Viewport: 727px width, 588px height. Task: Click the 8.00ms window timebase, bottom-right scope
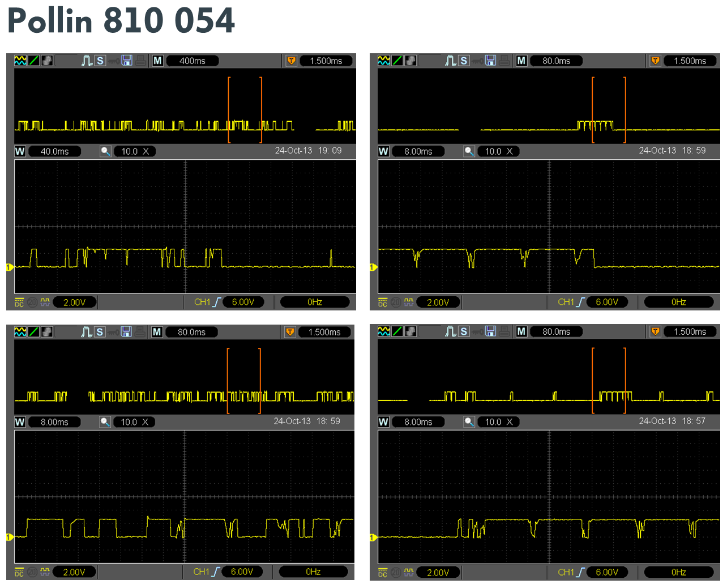click(418, 422)
